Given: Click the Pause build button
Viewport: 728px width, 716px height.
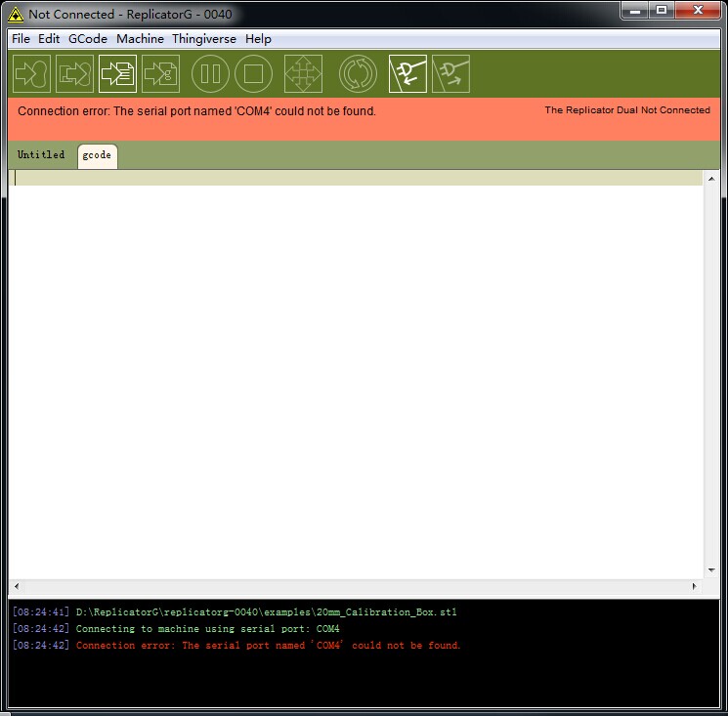Looking at the screenshot, I should 210,74.
